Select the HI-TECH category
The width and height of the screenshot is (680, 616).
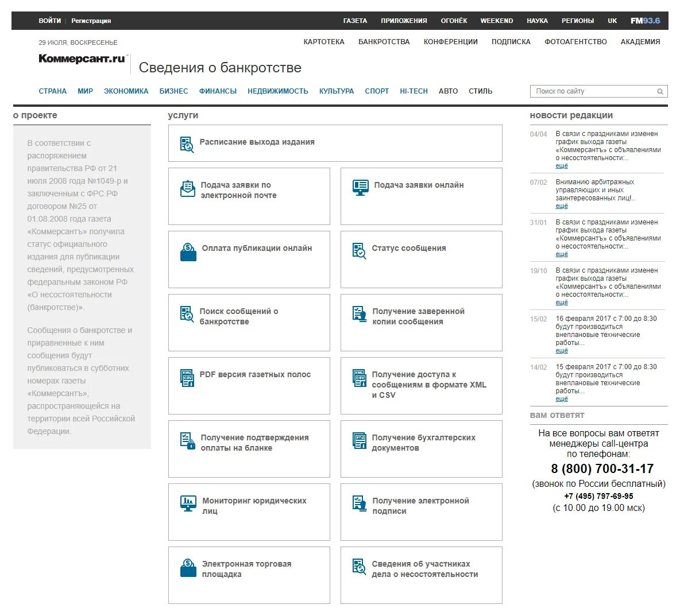pyautogui.click(x=414, y=91)
